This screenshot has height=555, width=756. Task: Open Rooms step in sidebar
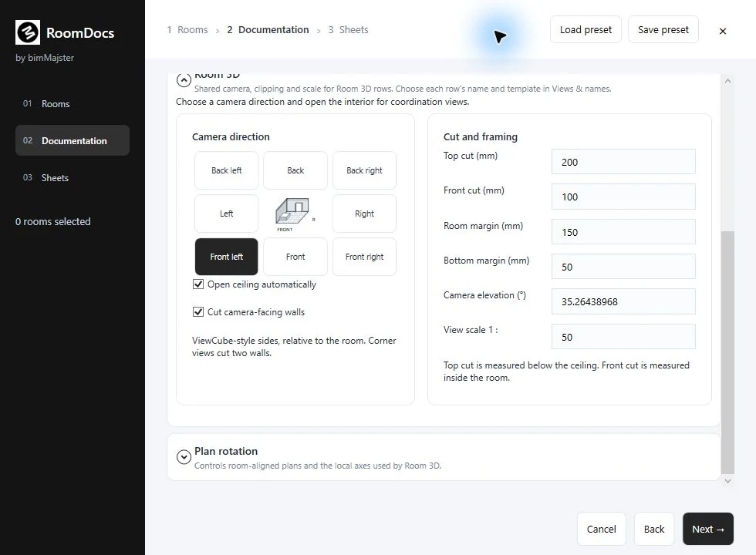coord(73,103)
